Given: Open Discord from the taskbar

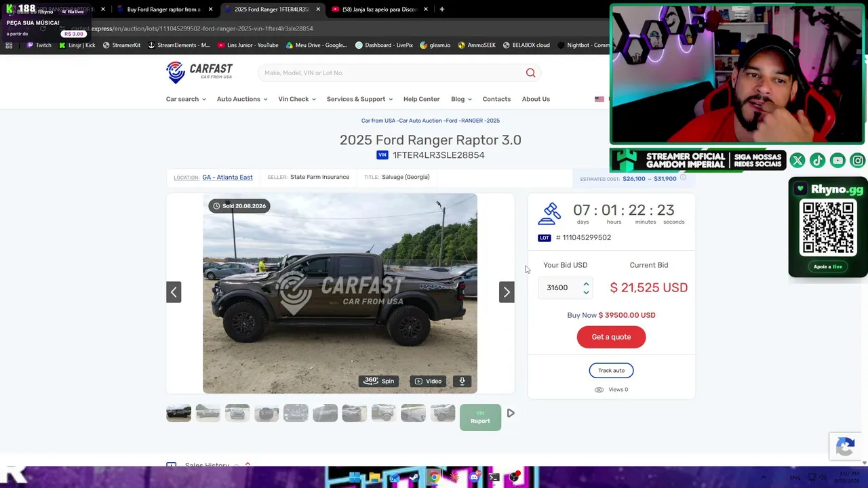Looking at the screenshot, I should [x=474, y=478].
